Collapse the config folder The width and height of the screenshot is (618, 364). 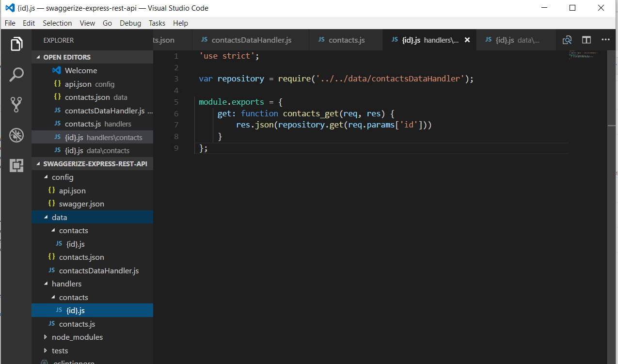point(47,177)
